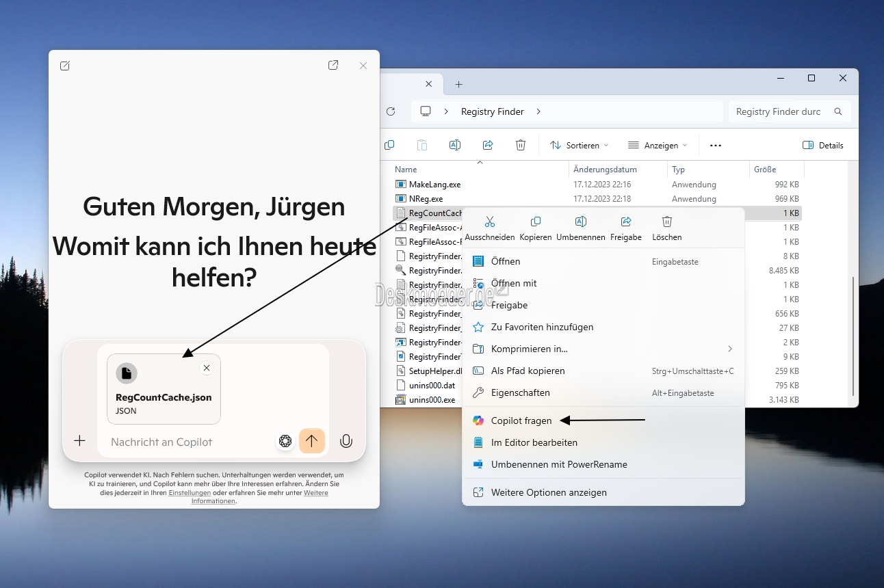884x588 pixels.
Task: Click the search magnifier icon in Explorer
Action: pos(838,111)
